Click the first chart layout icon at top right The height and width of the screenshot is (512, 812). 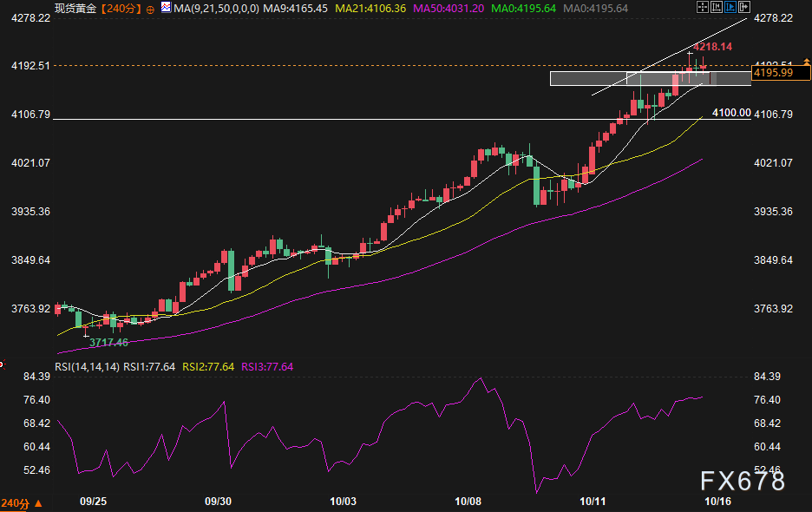pyautogui.click(x=703, y=8)
